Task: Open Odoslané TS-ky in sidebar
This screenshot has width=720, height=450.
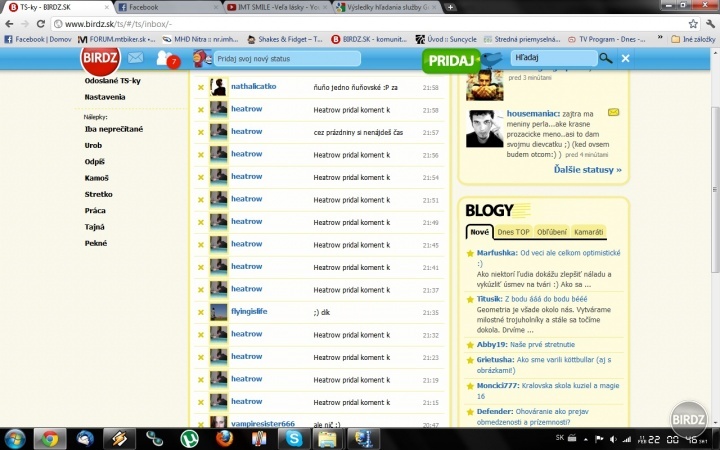Action: point(112,81)
